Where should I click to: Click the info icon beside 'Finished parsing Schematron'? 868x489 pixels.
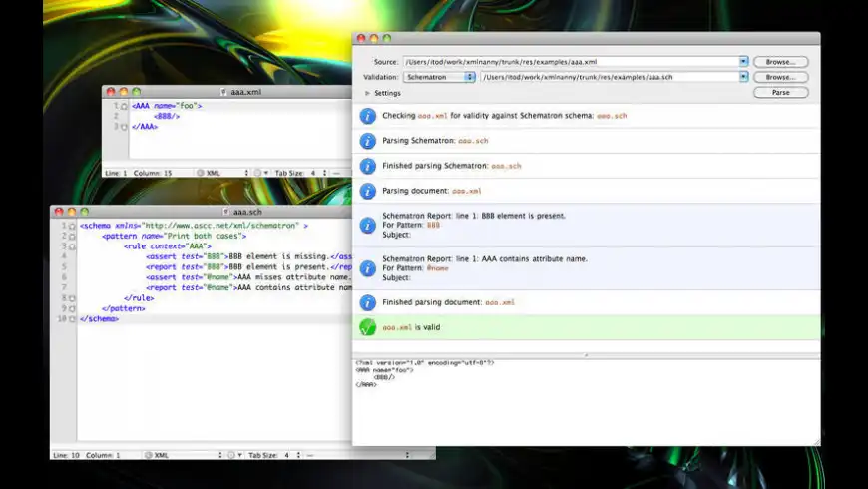point(367,166)
